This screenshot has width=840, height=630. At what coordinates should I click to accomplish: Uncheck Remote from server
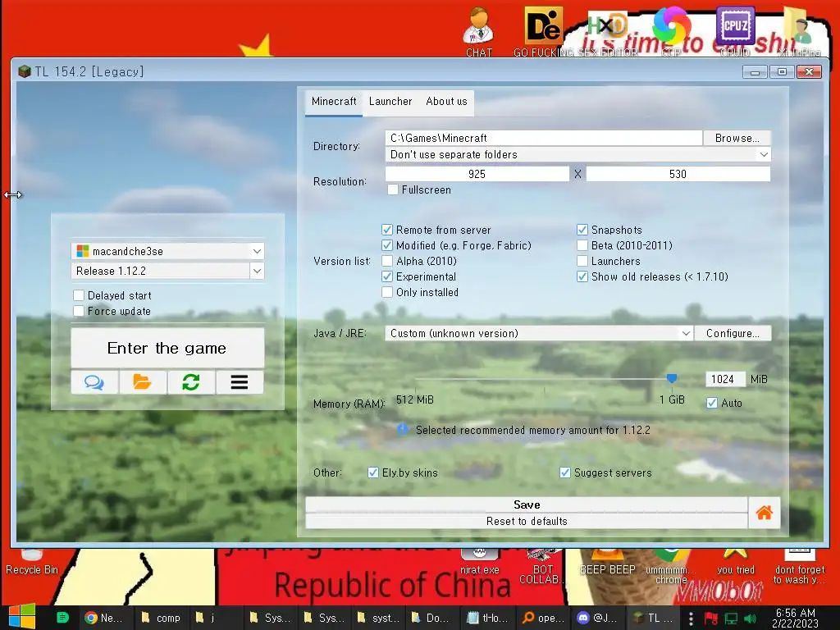pos(387,230)
